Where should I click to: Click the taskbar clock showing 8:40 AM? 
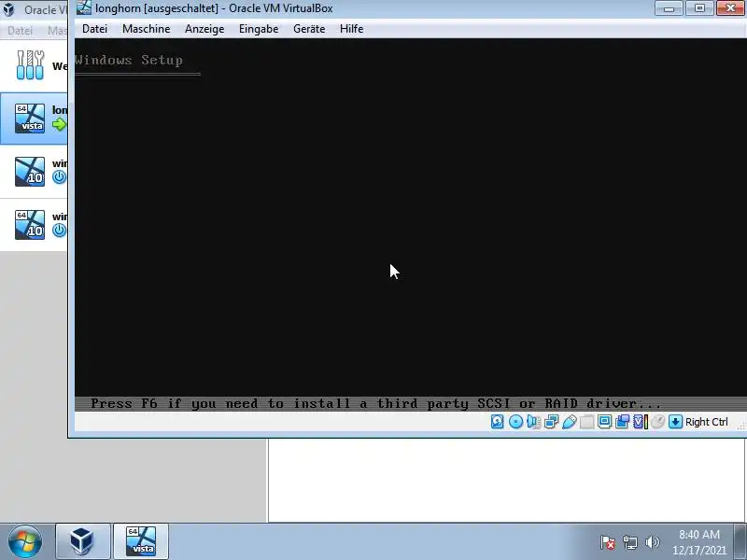(699, 542)
